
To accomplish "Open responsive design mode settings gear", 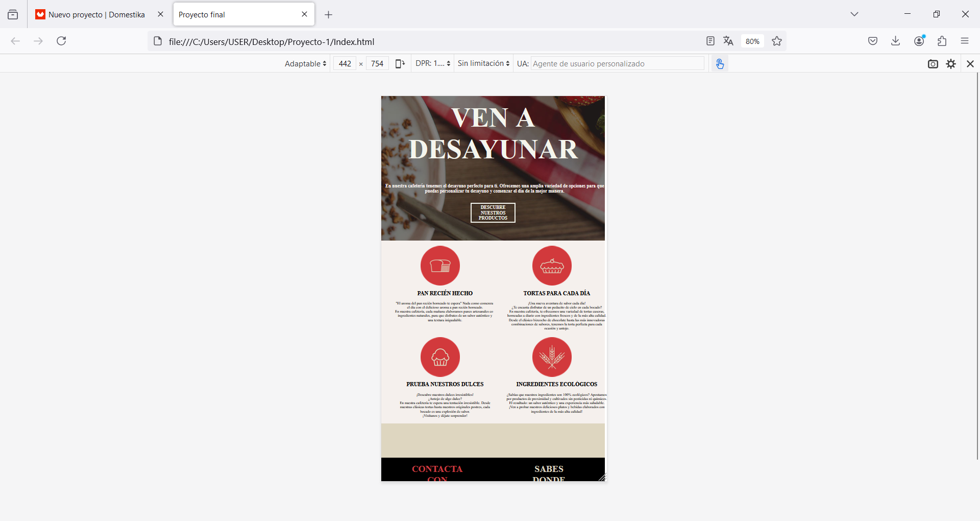I will 951,64.
